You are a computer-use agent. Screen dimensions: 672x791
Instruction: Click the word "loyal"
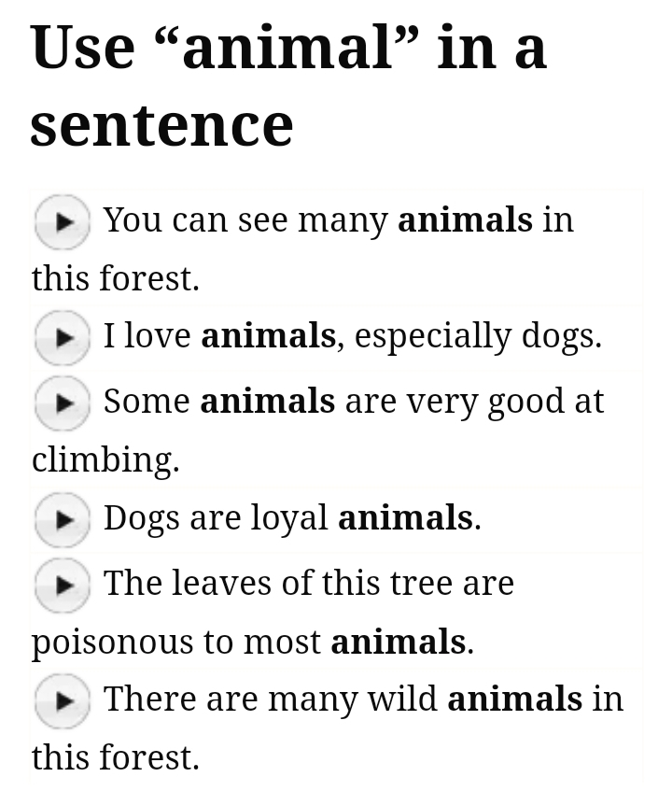point(293,518)
